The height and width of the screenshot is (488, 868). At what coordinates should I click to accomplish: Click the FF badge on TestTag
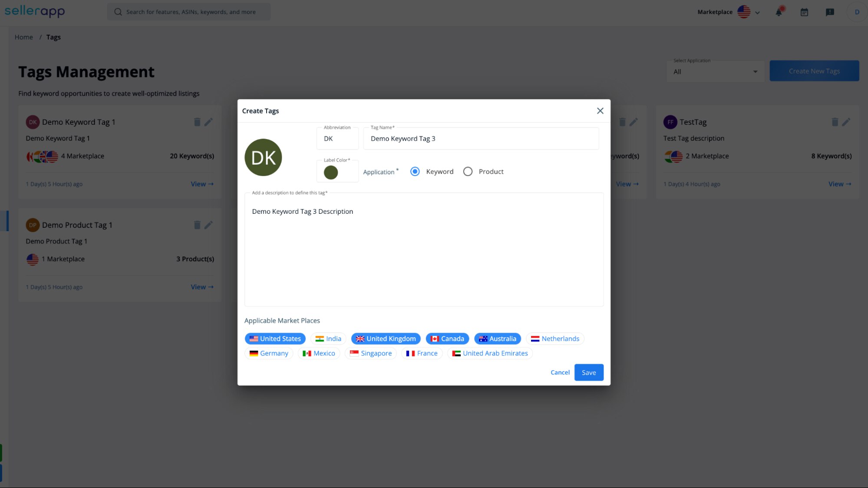tap(670, 122)
